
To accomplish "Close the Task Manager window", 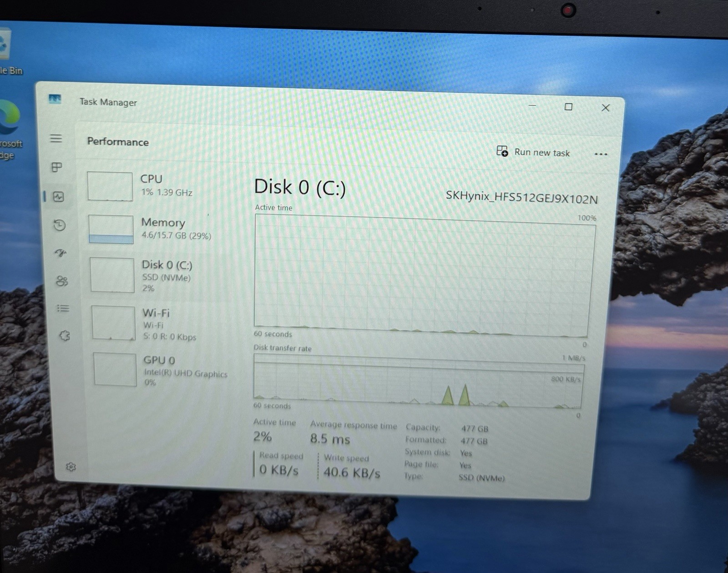I will [x=606, y=108].
